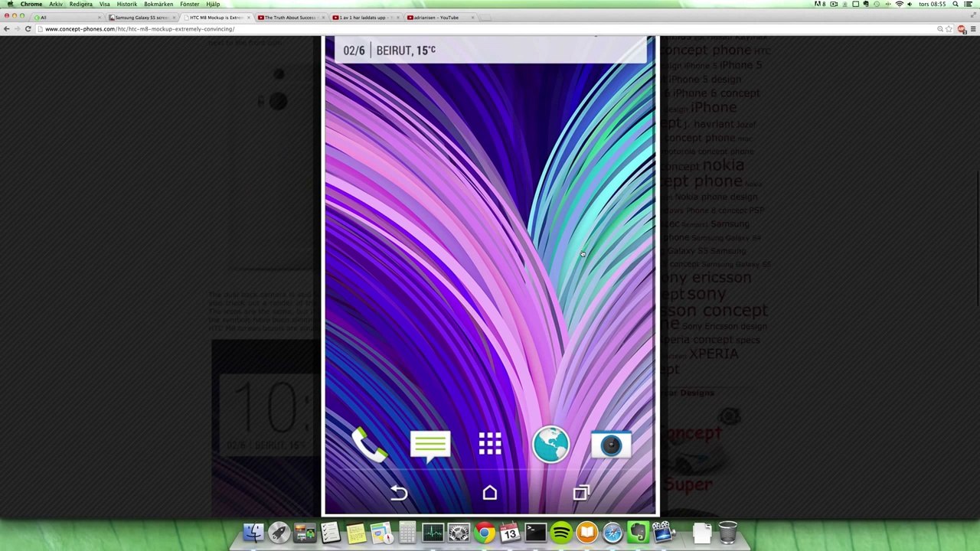Open the Notification Center icon
Screen dimensions: 980x551
pos(970,4)
